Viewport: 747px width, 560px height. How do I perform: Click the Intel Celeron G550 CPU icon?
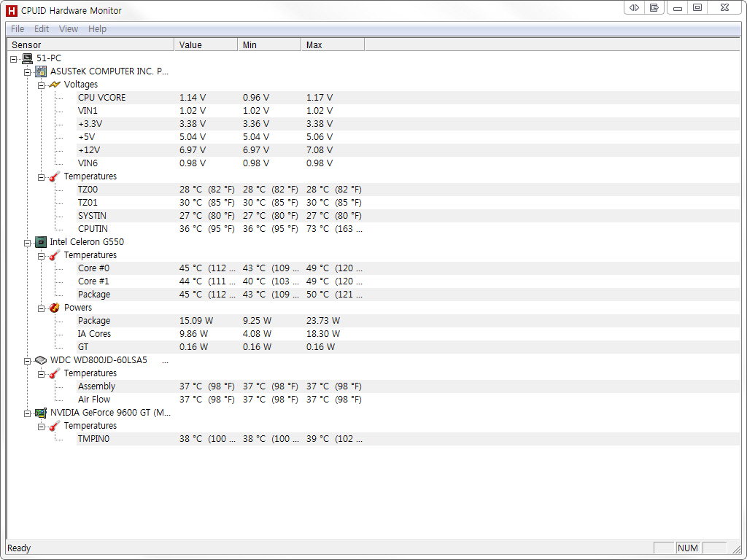coord(41,242)
